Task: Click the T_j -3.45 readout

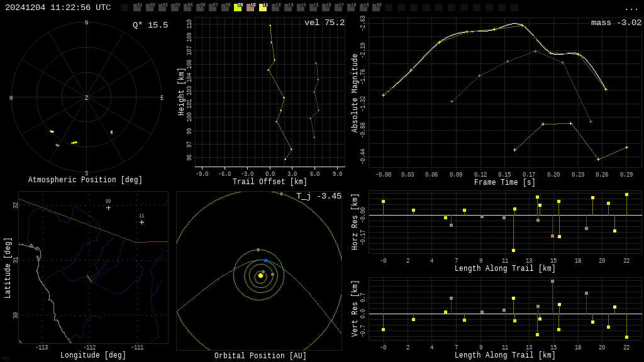Action: coord(319,196)
